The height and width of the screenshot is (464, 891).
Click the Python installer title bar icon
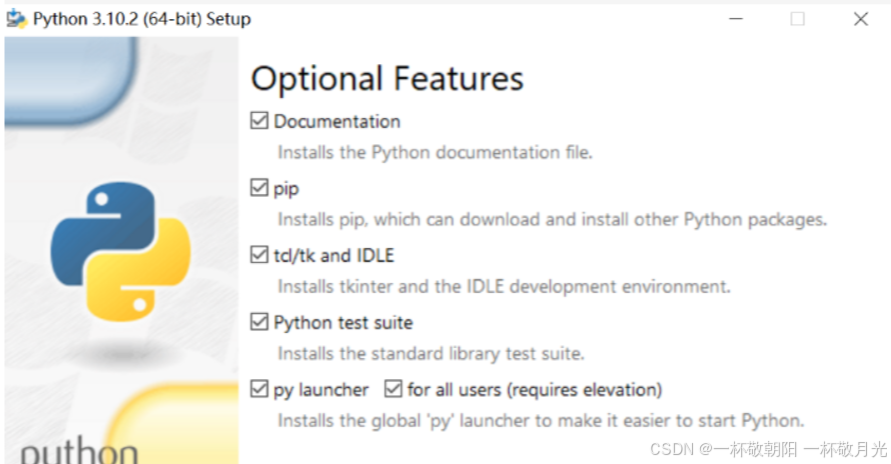[x=16, y=19]
